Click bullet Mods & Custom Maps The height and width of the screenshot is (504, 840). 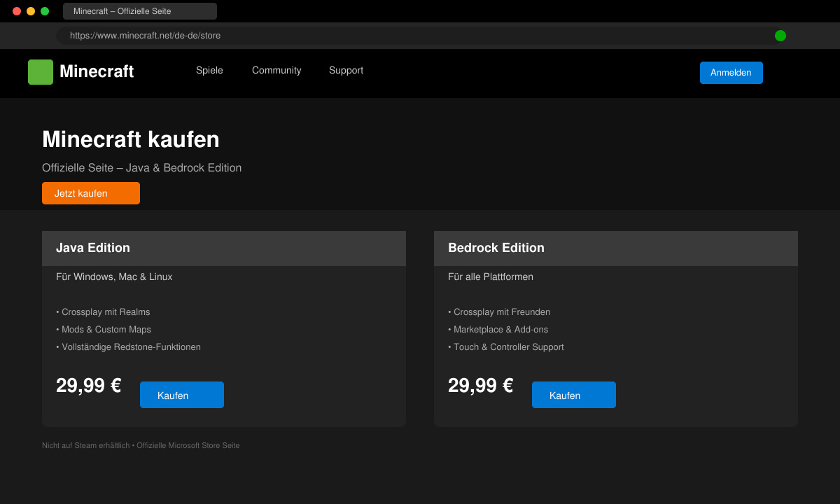click(104, 330)
